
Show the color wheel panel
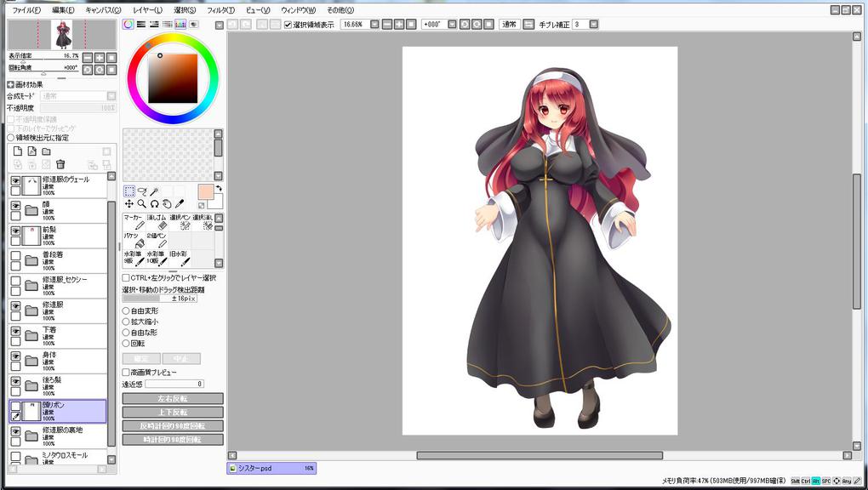point(128,25)
